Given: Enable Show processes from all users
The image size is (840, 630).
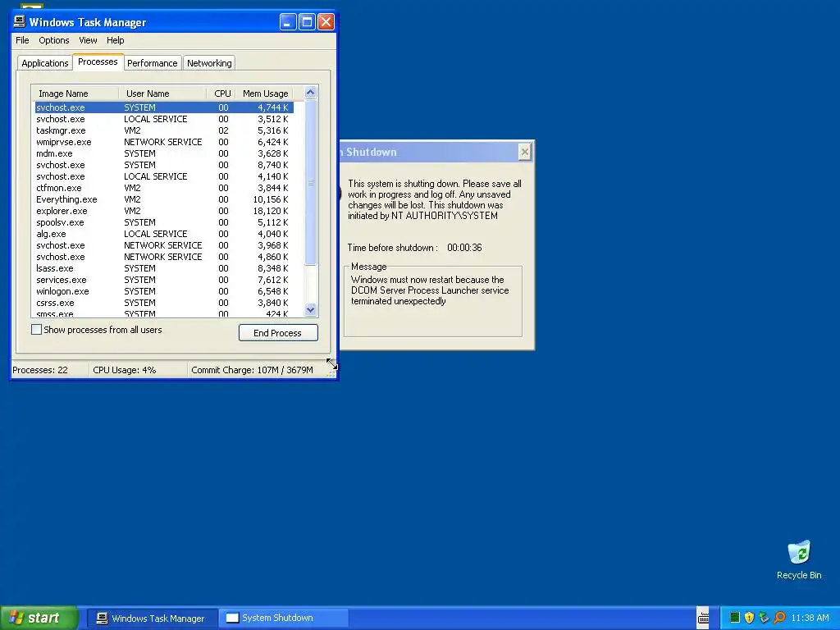Looking at the screenshot, I should pos(36,330).
